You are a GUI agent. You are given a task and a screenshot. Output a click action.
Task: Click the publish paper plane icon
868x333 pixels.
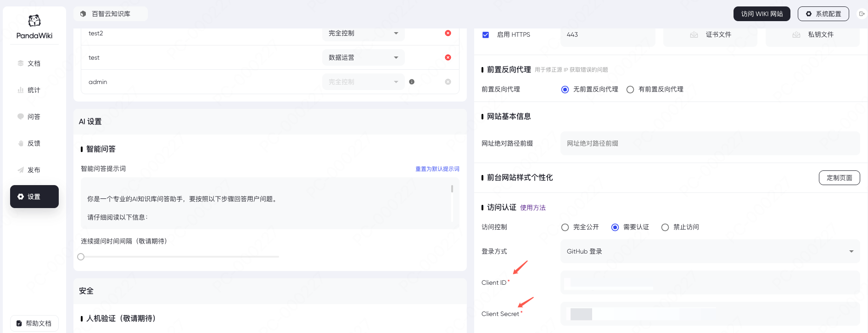pos(21,170)
